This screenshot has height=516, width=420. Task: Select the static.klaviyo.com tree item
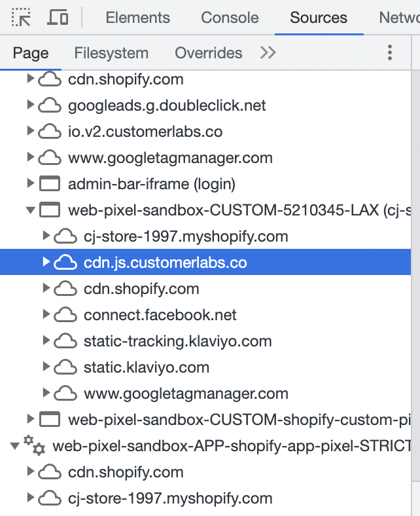[x=205, y=367]
